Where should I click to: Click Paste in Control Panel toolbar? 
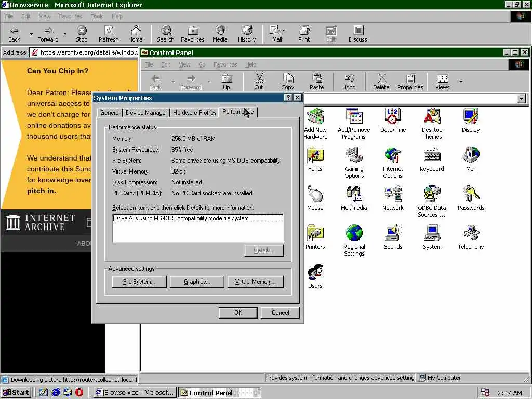(x=316, y=82)
